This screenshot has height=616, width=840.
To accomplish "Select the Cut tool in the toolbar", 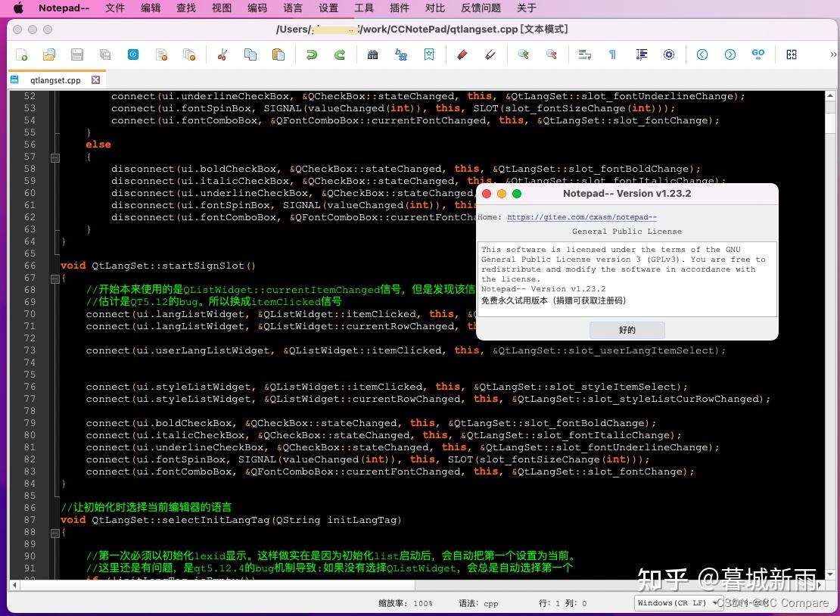I will click(x=222, y=54).
